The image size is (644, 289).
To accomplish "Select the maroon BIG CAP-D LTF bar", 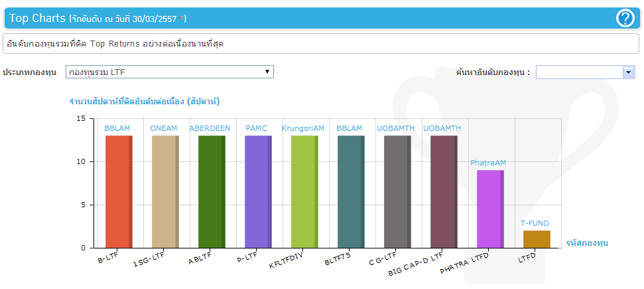I will (x=444, y=192).
